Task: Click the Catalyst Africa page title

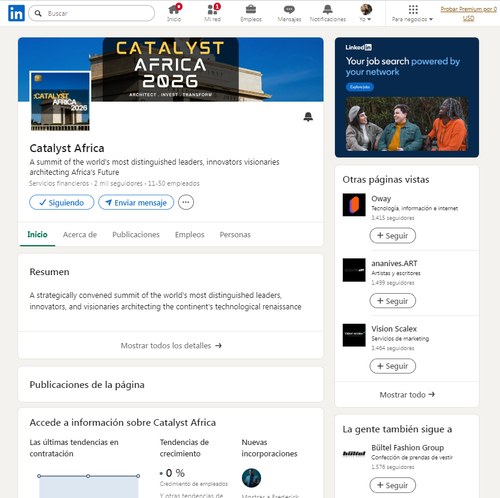Action: pyautogui.click(x=67, y=148)
